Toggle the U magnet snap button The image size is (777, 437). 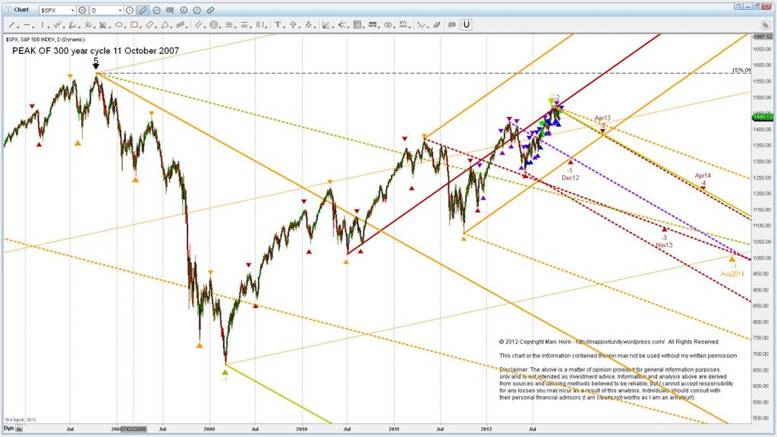pos(466,24)
